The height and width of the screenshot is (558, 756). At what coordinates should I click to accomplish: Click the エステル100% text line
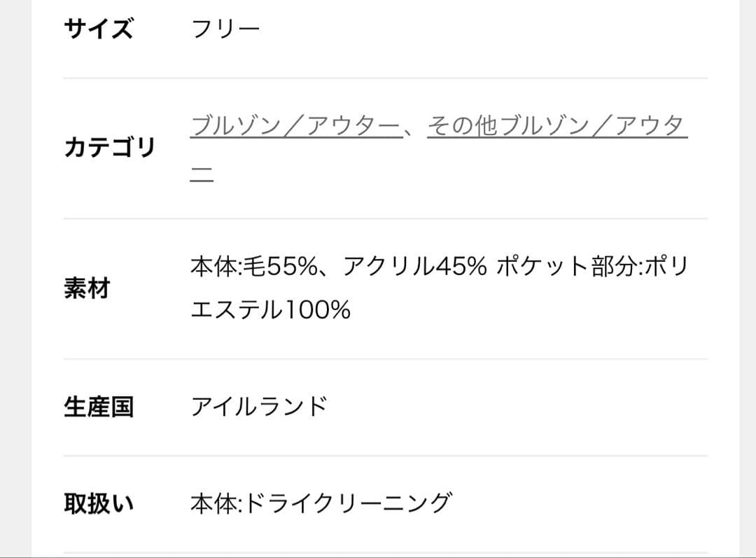click(270, 309)
